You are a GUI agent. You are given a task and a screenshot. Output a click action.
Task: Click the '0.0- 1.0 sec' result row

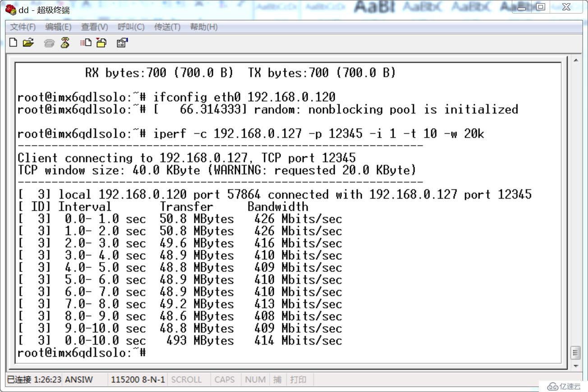179,219
